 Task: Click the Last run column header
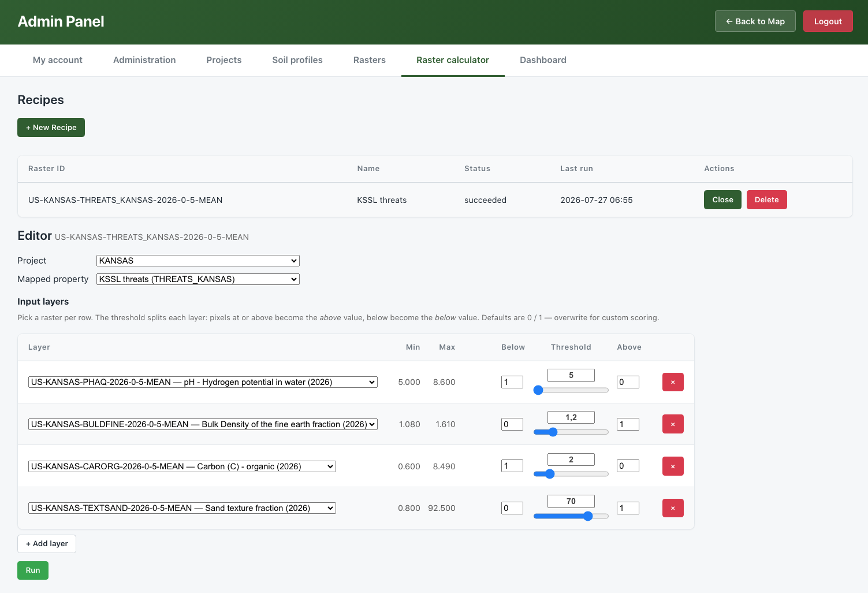pyautogui.click(x=576, y=169)
